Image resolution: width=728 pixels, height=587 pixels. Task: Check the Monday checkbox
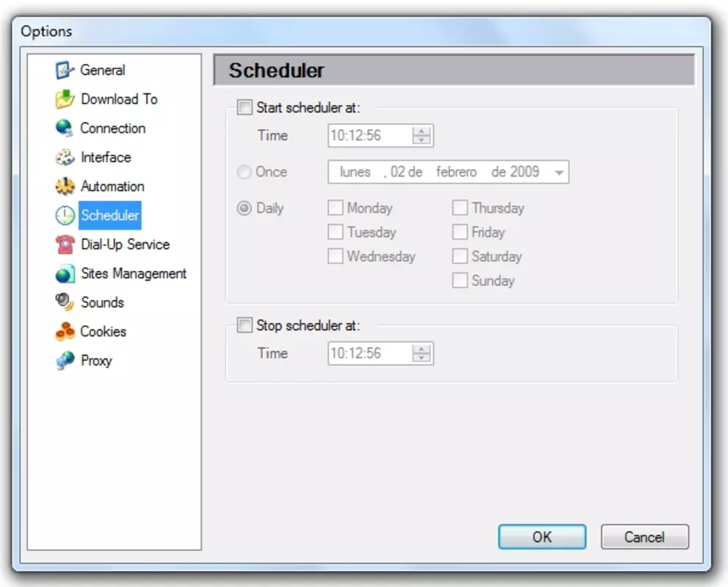tap(335, 208)
